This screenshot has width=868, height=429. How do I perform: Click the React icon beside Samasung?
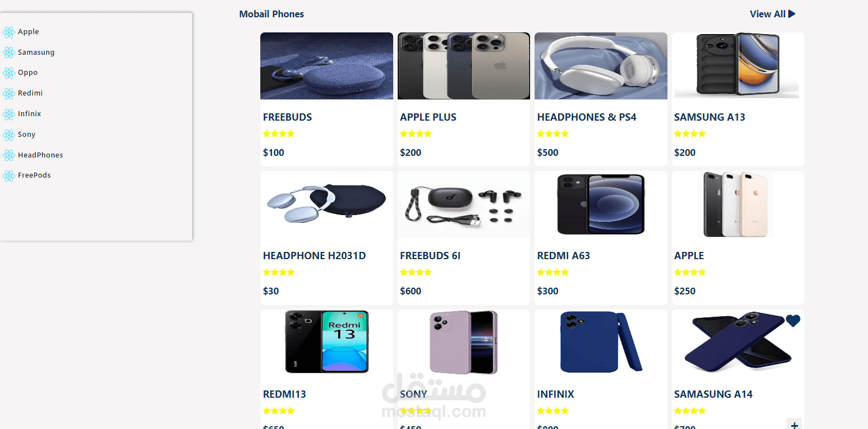coord(8,53)
